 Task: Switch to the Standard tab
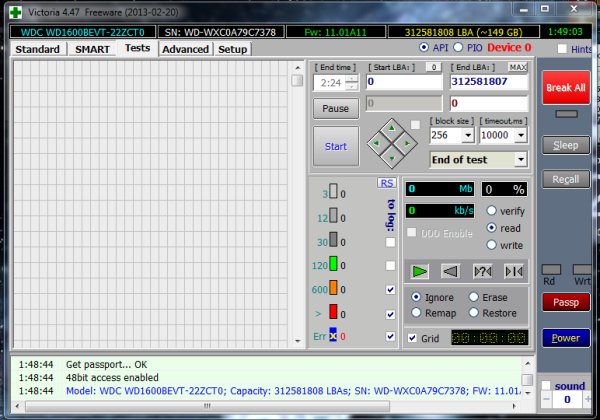point(38,49)
